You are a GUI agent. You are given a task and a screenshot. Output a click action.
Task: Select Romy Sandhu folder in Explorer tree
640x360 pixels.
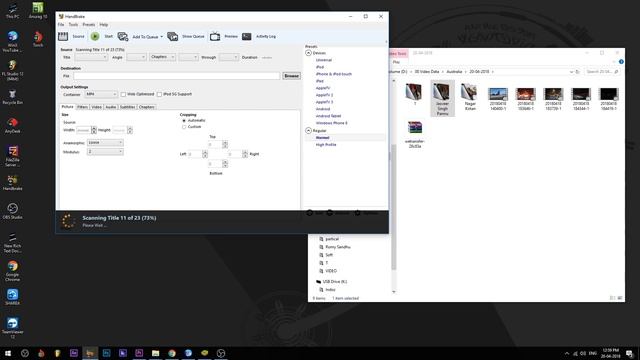[338, 247]
